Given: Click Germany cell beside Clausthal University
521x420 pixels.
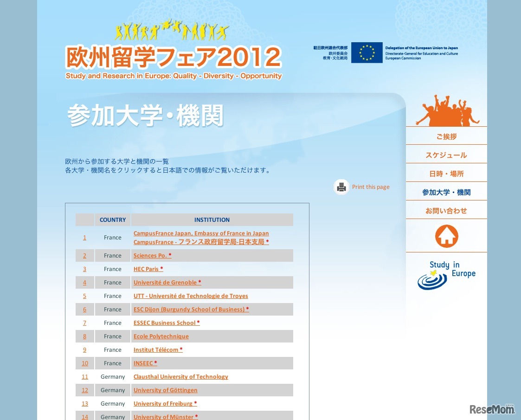Looking at the screenshot, I should [x=113, y=377].
